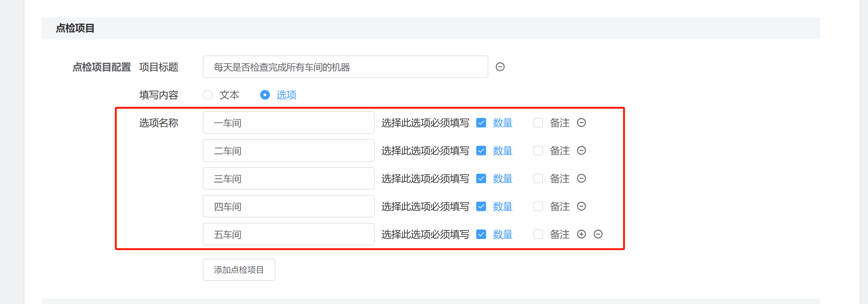Enable 备注 checkbox for 一车间
Image resolution: width=868 pixels, height=304 pixels.
click(538, 123)
